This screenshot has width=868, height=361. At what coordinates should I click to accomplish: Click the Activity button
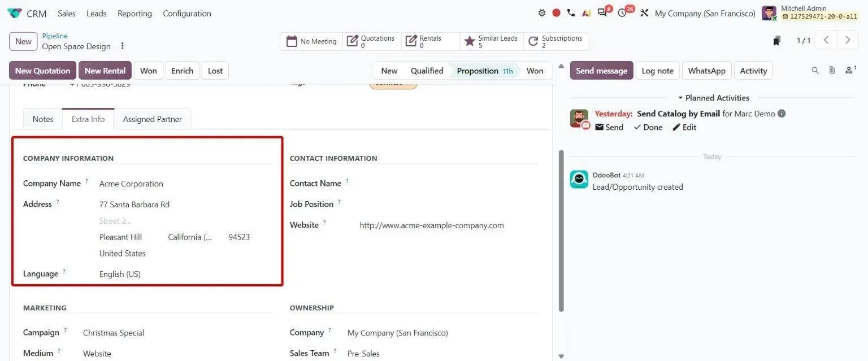[753, 71]
